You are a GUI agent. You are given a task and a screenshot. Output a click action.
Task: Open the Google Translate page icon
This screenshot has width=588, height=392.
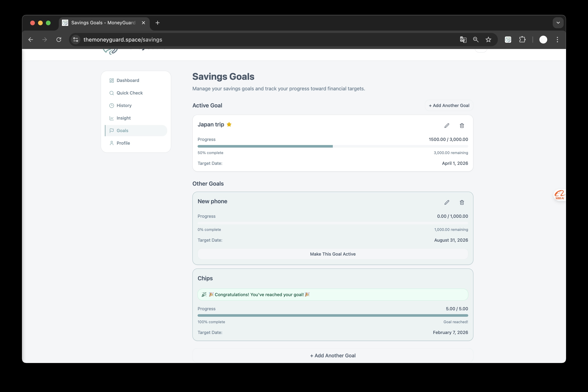click(x=463, y=40)
